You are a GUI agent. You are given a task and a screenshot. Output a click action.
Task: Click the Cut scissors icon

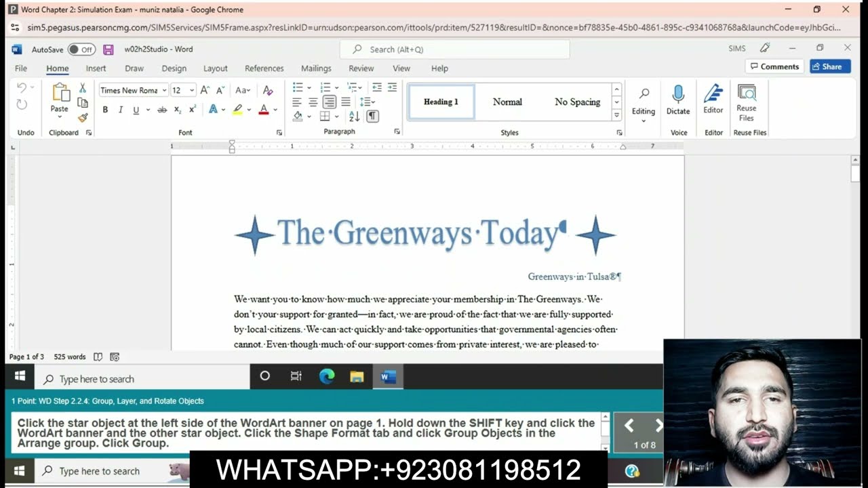tap(83, 88)
